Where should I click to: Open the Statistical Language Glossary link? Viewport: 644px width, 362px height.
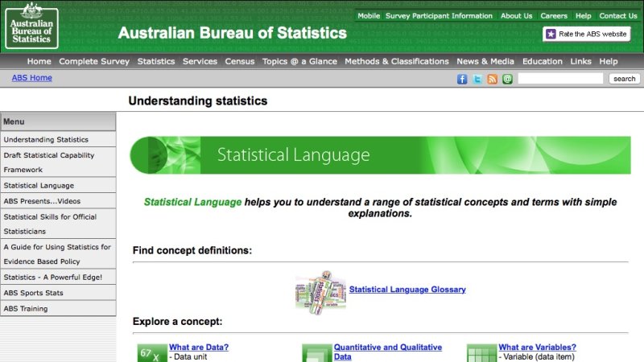[407, 290]
